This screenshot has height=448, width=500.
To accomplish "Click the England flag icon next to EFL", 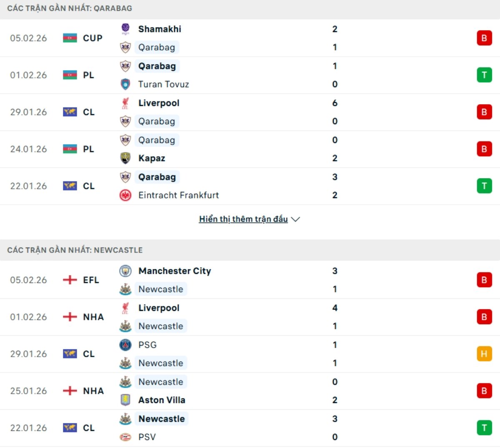I will (70, 280).
